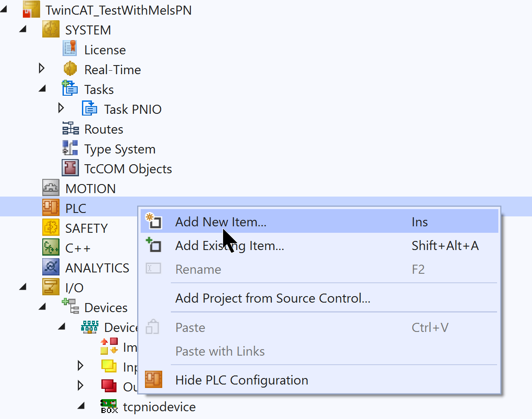The height and width of the screenshot is (419, 532).
Task: Click the SYSTEM node gear icon
Action: [51, 29]
